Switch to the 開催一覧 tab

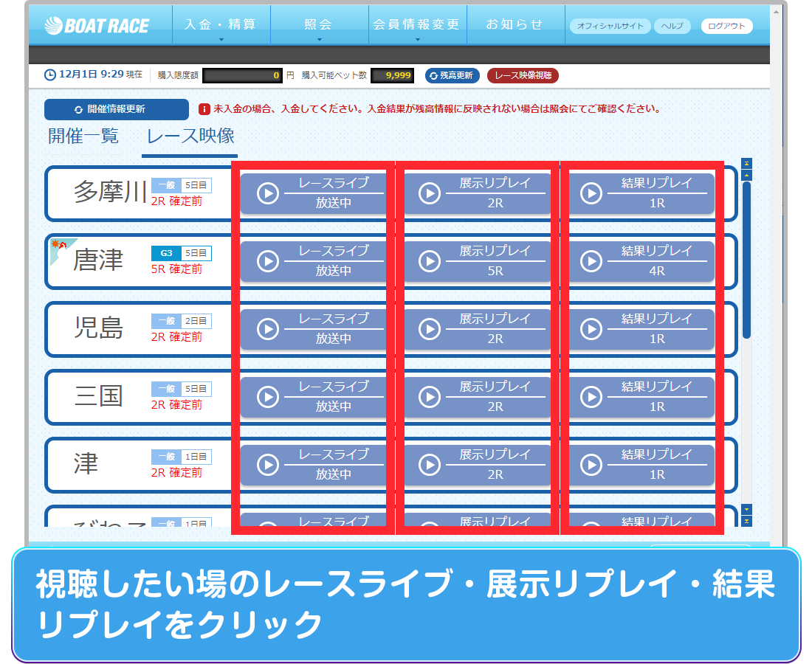[x=83, y=136]
